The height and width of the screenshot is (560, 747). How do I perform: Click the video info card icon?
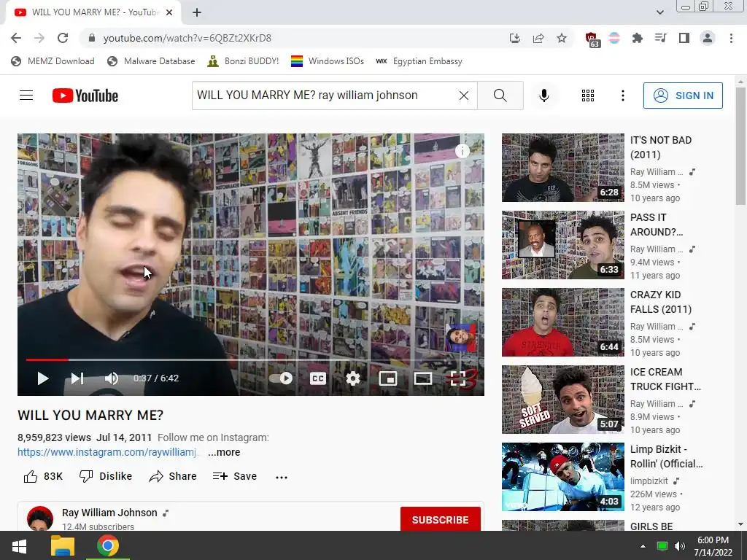(x=462, y=151)
